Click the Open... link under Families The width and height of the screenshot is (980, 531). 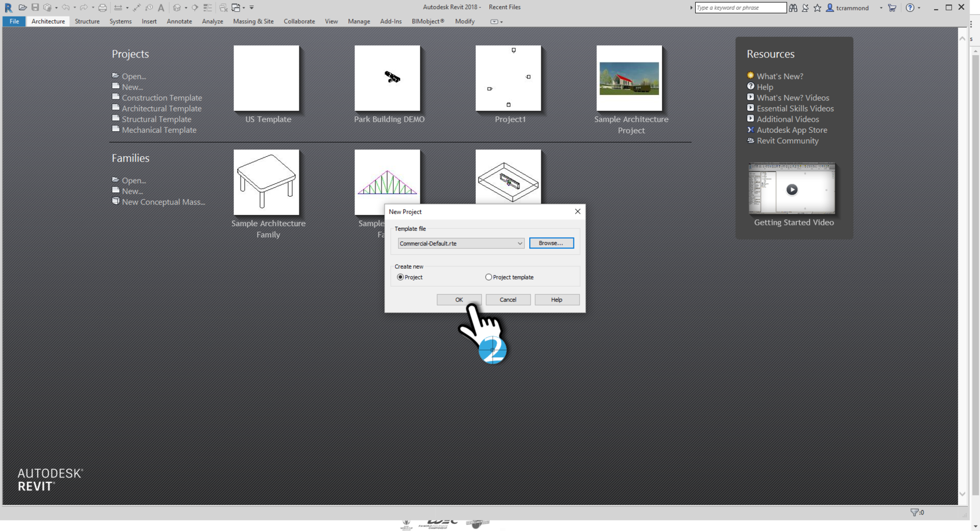click(134, 180)
